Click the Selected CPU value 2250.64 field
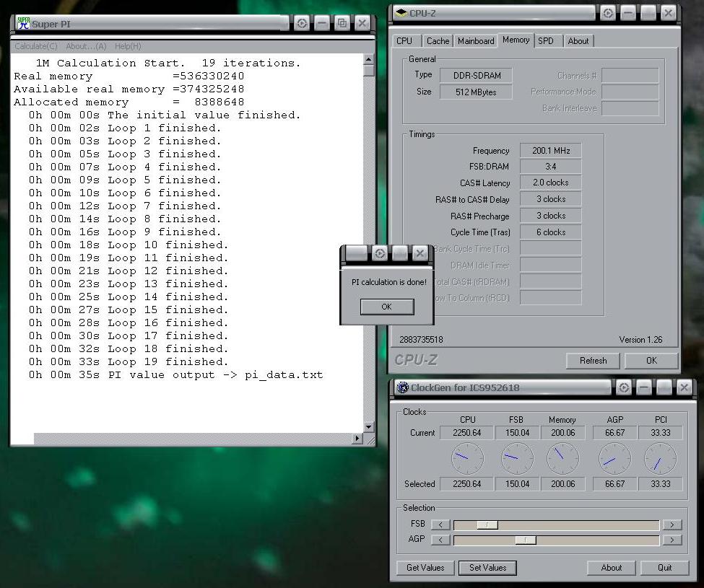 [467, 484]
